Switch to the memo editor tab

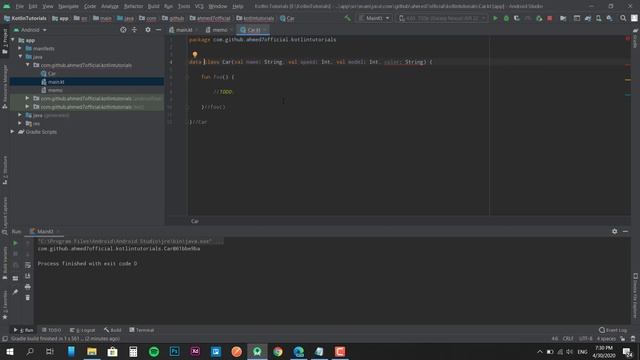pos(219,30)
